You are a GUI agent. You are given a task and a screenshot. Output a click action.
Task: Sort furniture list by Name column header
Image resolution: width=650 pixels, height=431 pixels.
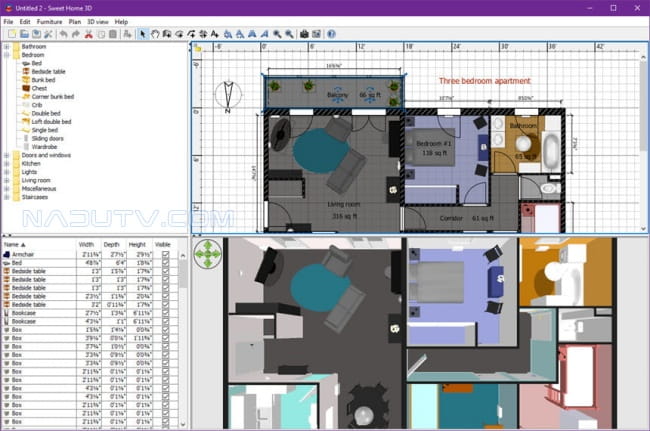point(39,245)
